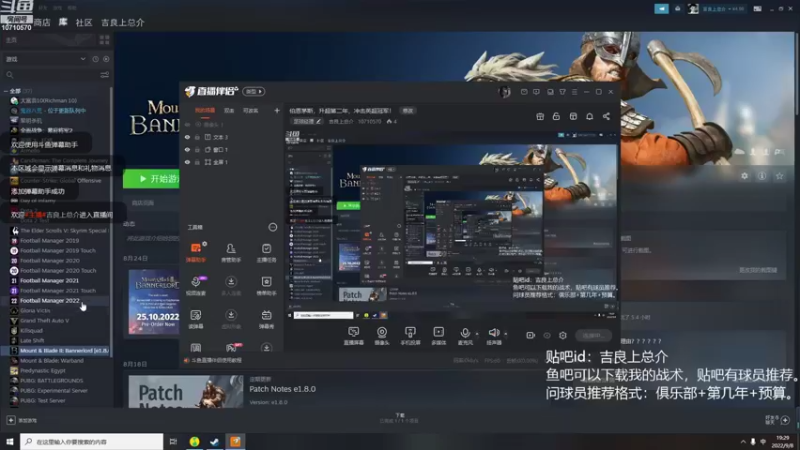
Task: Click the start streaming button at bottom right
Action: pos(593,335)
